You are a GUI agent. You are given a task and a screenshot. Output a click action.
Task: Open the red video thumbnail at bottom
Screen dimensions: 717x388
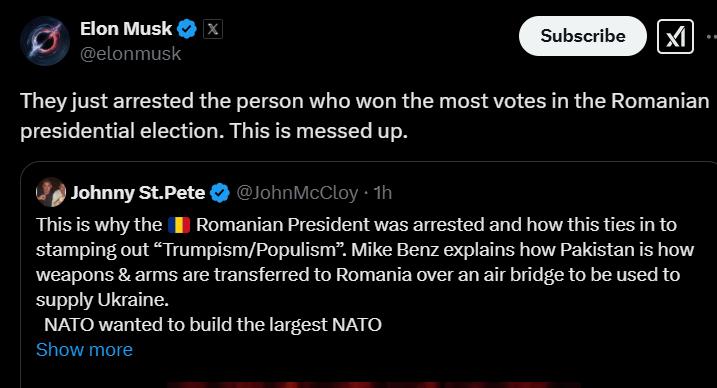[x=374, y=385]
